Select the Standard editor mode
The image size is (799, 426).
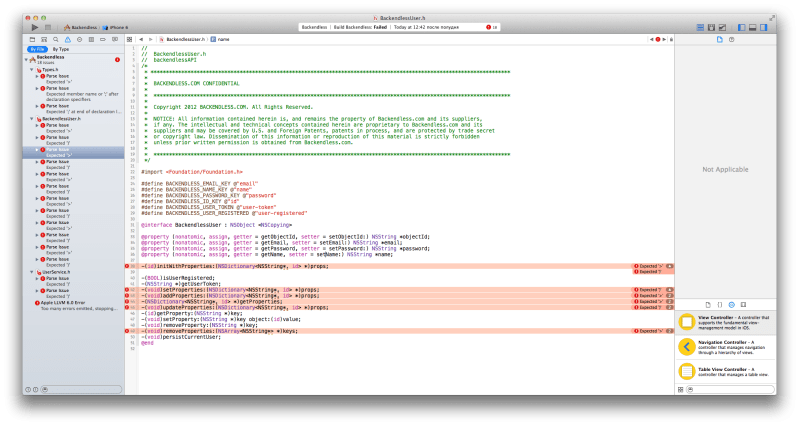[x=700, y=28]
